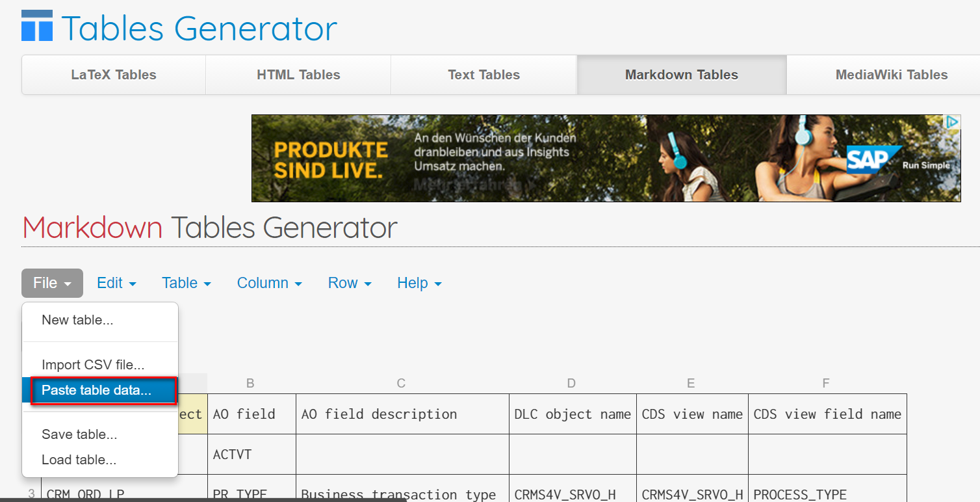Select column F header
This screenshot has height=502, width=980.
[x=827, y=384]
